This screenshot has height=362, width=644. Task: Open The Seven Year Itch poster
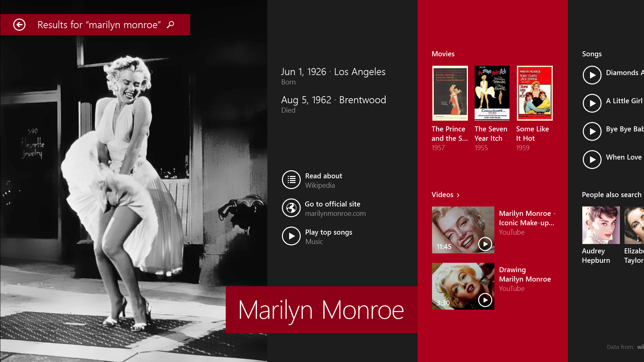click(492, 93)
